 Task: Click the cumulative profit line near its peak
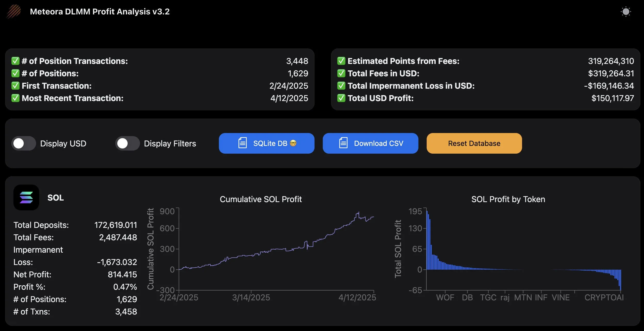358,213
